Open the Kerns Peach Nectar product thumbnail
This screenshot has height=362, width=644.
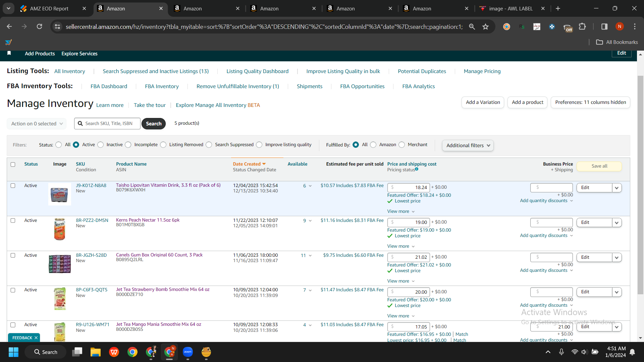coord(60,229)
